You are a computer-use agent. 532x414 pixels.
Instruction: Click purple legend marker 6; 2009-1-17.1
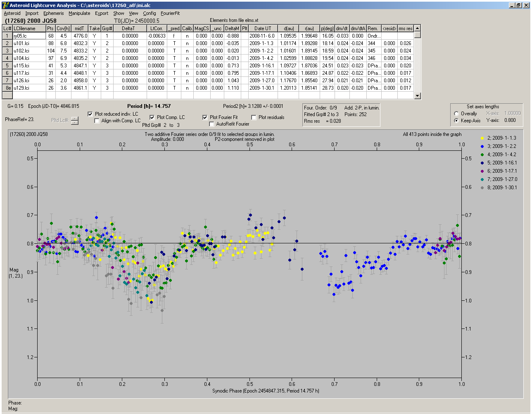coord(482,171)
